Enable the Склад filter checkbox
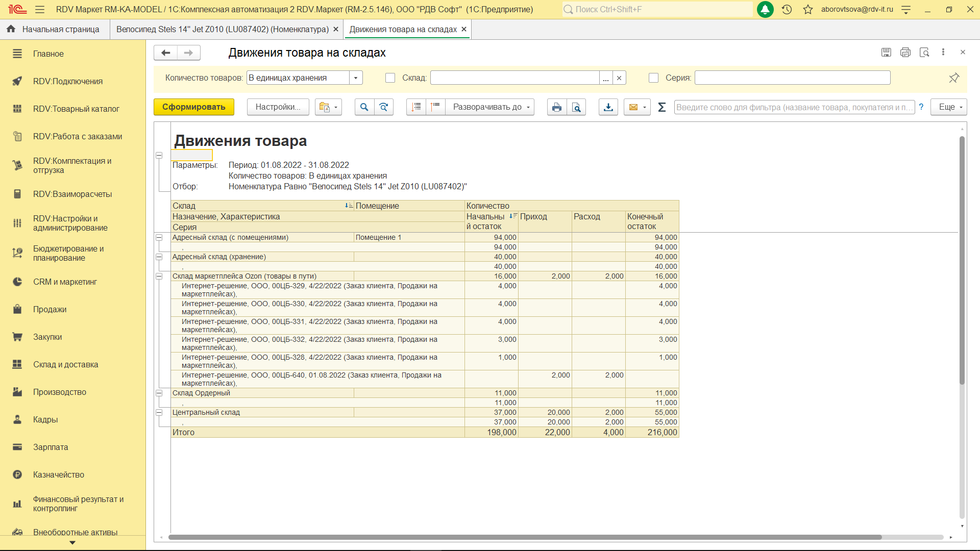 390,78
